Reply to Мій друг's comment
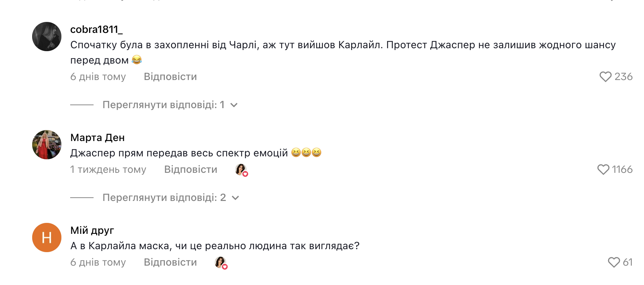Viewport: 644px width, 285px height. point(170,262)
